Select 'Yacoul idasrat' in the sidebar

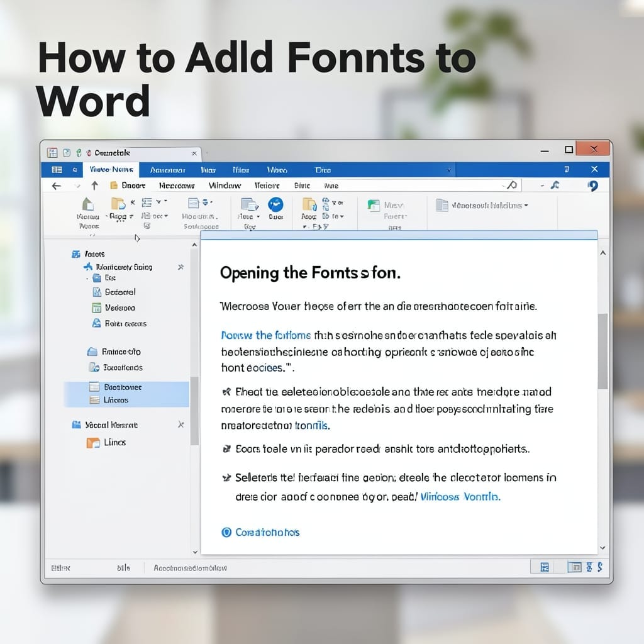click(x=105, y=425)
